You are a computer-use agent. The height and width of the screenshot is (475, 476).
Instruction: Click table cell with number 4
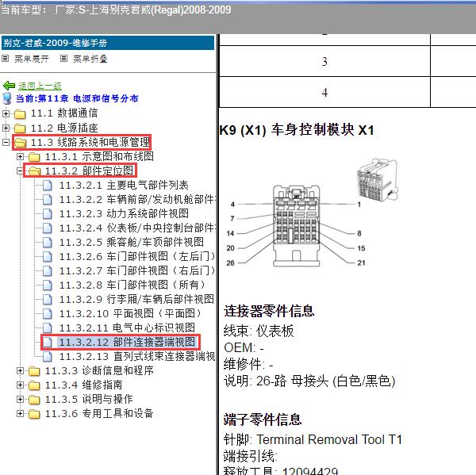coord(324,92)
